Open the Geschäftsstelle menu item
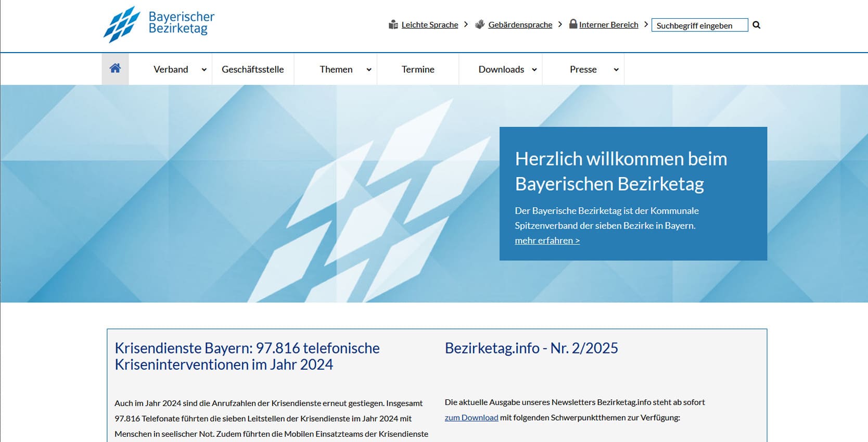This screenshot has height=442, width=868. pyautogui.click(x=252, y=69)
